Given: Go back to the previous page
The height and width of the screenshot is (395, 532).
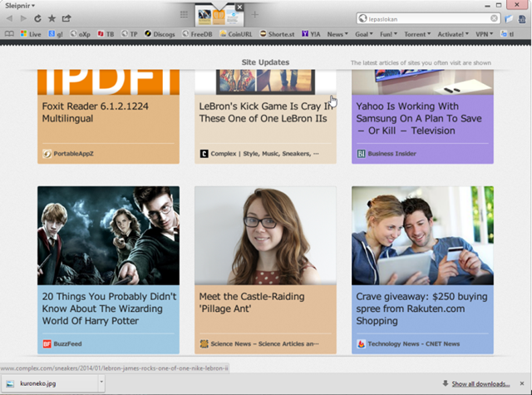Looking at the screenshot, I should point(9,18).
